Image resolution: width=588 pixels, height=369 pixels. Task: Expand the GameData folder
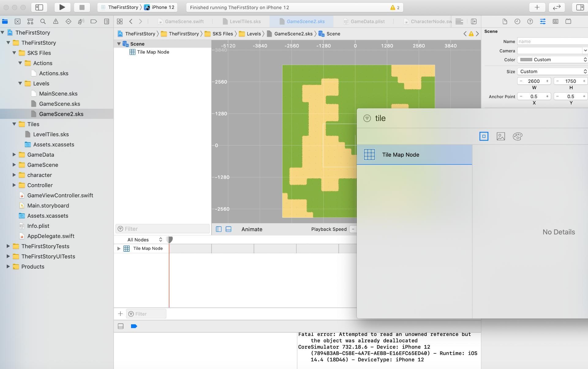[14, 155]
